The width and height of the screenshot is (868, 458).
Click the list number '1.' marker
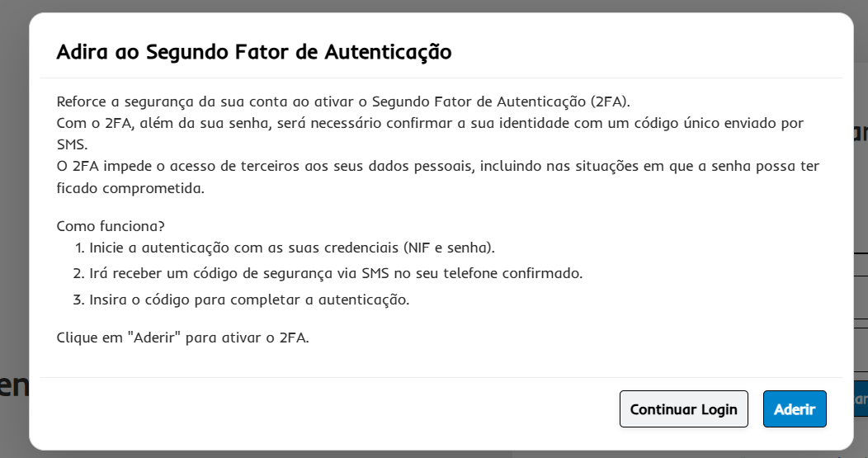coord(80,248)
